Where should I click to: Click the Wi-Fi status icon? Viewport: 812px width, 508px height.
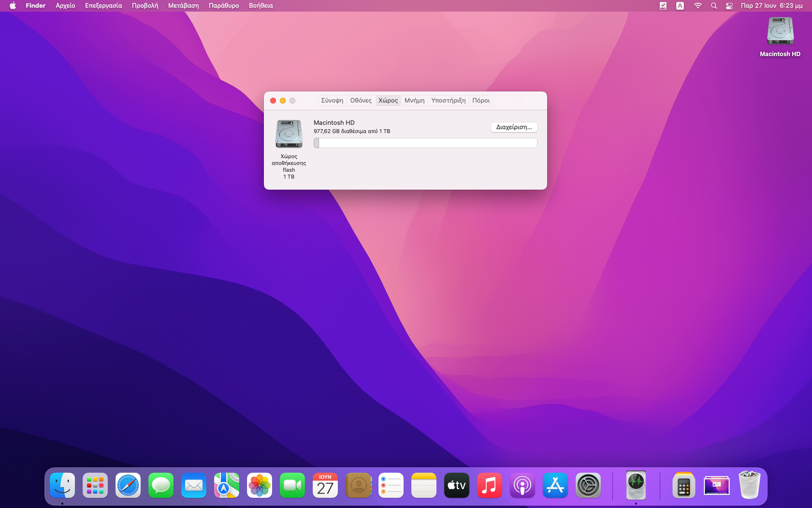click(x=697, y=6)
